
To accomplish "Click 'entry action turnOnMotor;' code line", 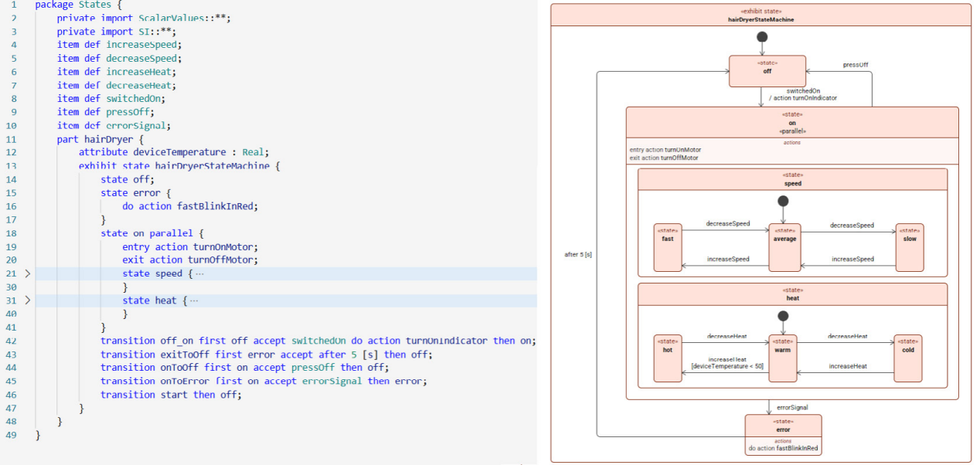I will (x=190, y=246).
